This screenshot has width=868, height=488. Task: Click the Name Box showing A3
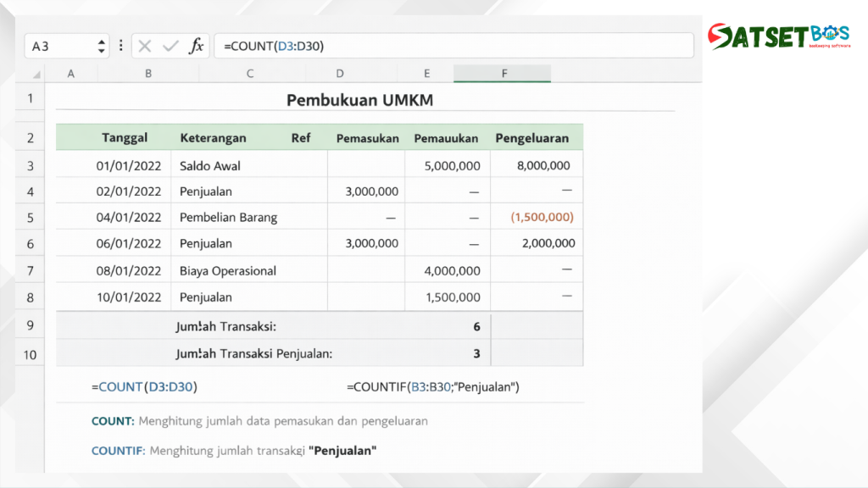pos(59,46)
